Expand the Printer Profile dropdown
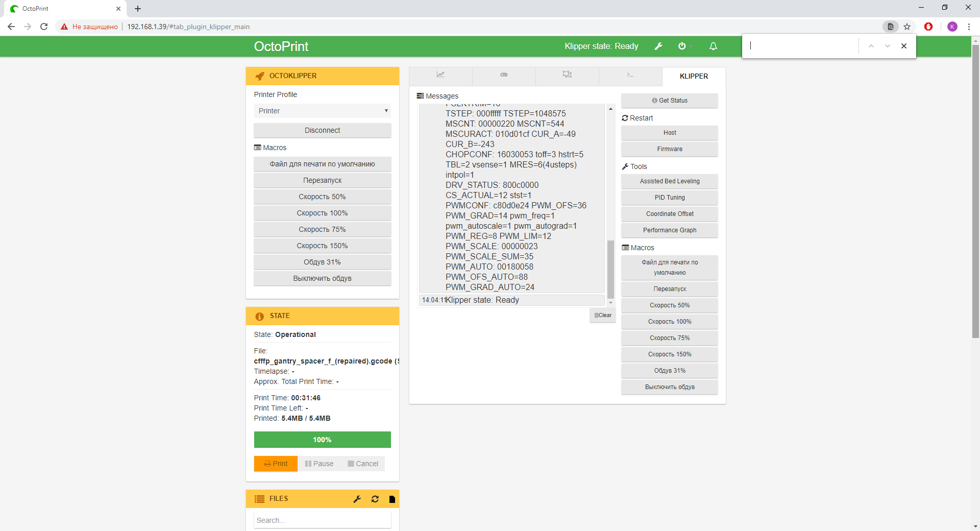Screen dimensions: 980x531 (x=322, y=111)
